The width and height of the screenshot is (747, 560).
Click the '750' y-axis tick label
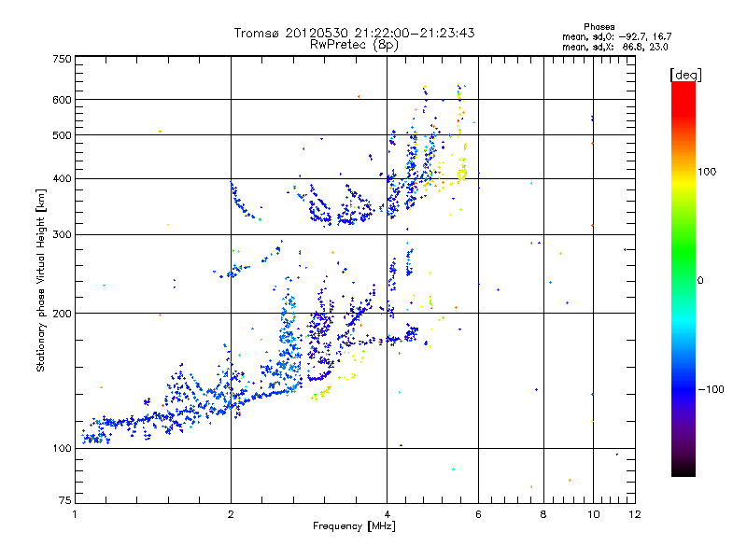tap(63, 59)
